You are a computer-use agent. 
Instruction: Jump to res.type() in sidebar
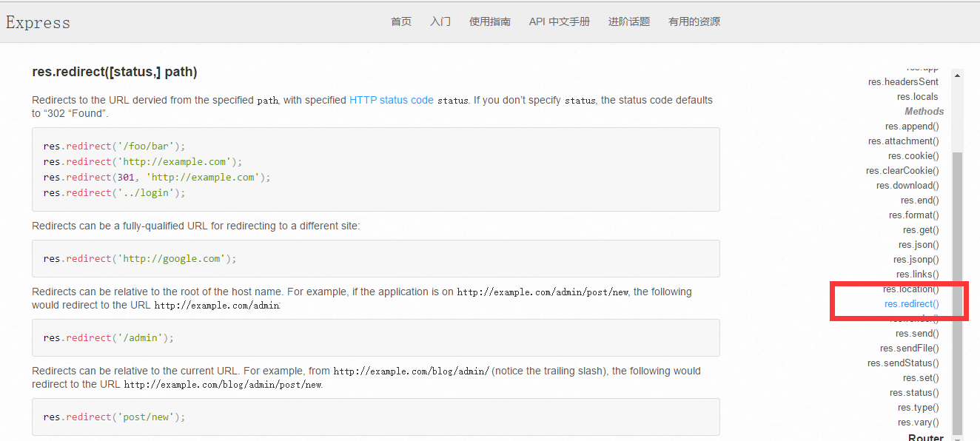[x=919, y=408]
